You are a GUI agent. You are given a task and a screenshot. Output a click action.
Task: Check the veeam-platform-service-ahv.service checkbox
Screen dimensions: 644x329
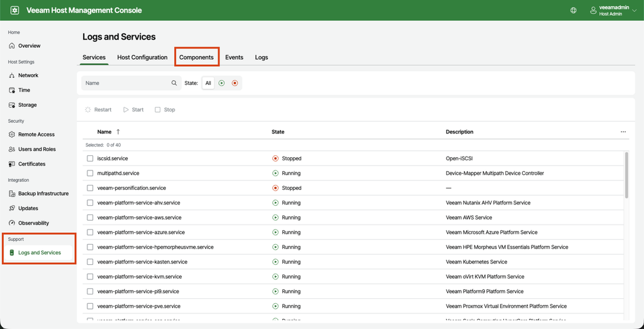tap(90, 203)
